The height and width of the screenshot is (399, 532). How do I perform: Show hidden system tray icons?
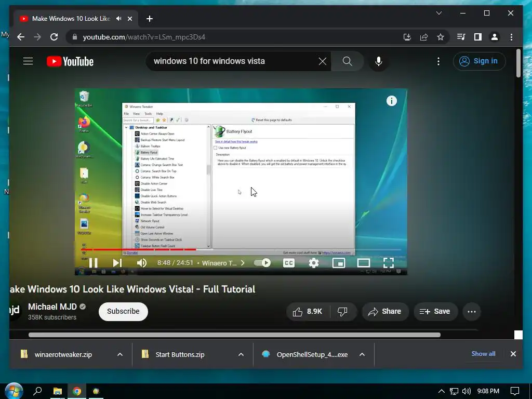pos(441,391)
